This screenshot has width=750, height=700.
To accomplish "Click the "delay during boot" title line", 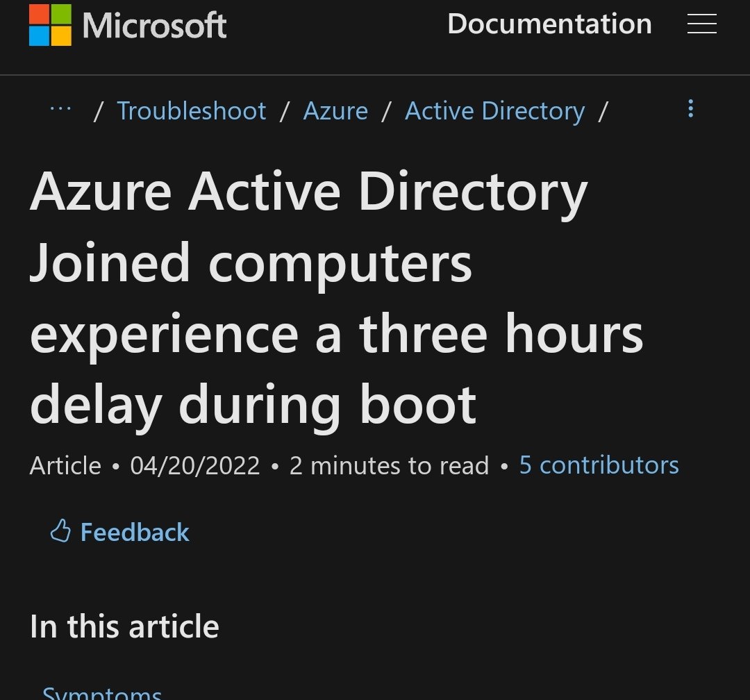I will click(x=253, y=405).
